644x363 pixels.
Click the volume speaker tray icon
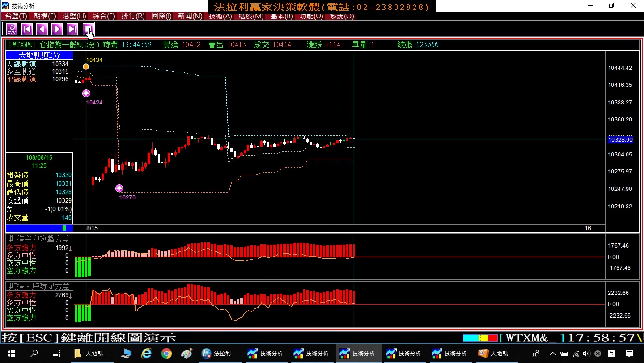pos(587,353)
